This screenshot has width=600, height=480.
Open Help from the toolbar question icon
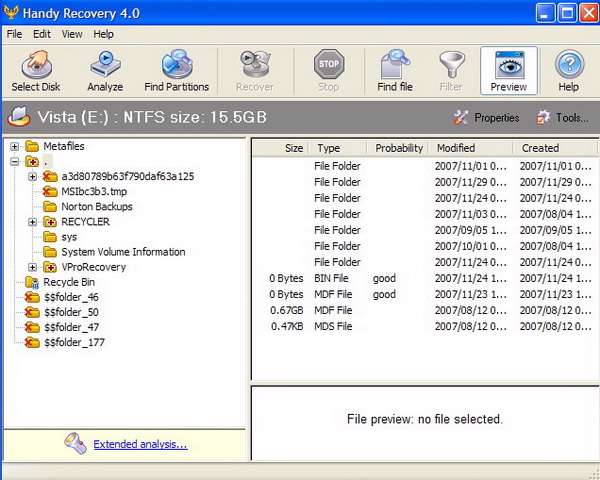[x=569, y=65]
